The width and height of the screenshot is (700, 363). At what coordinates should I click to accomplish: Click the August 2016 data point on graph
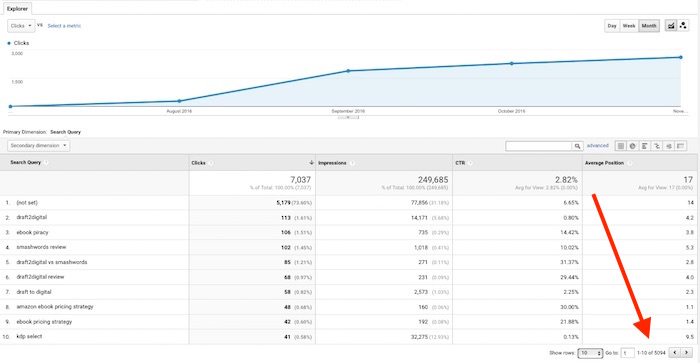[179, 101]
